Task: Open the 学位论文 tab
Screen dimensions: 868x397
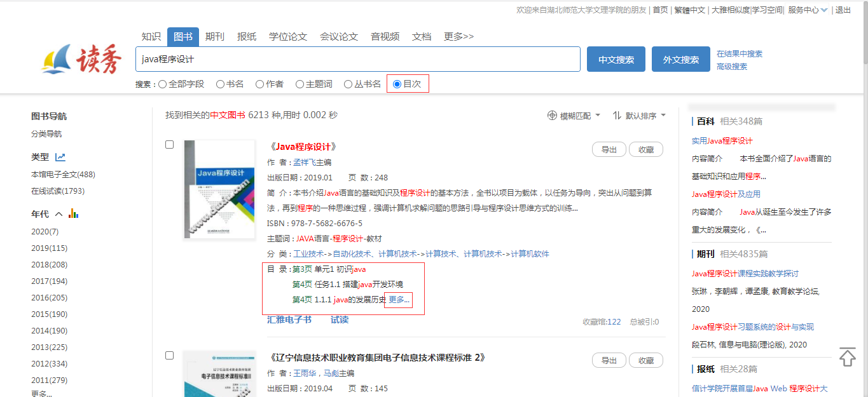Action: click(x=288, y=37)
